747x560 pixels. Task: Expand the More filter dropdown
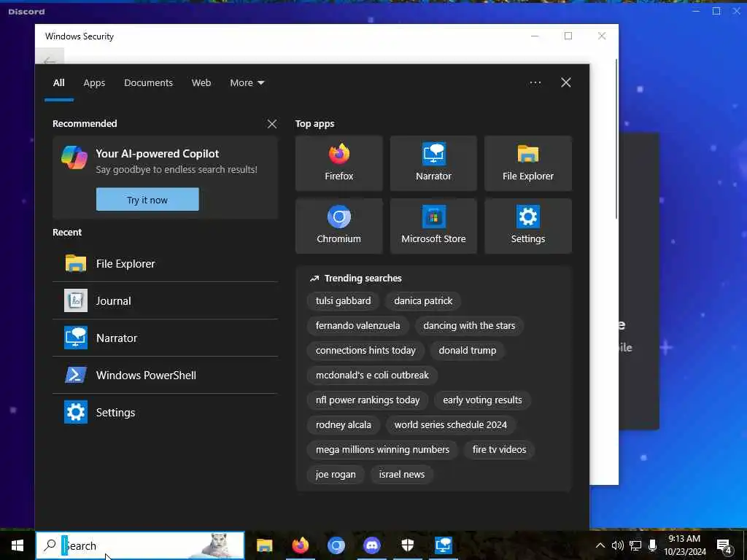pyautogui.click(x=247, y=83)
